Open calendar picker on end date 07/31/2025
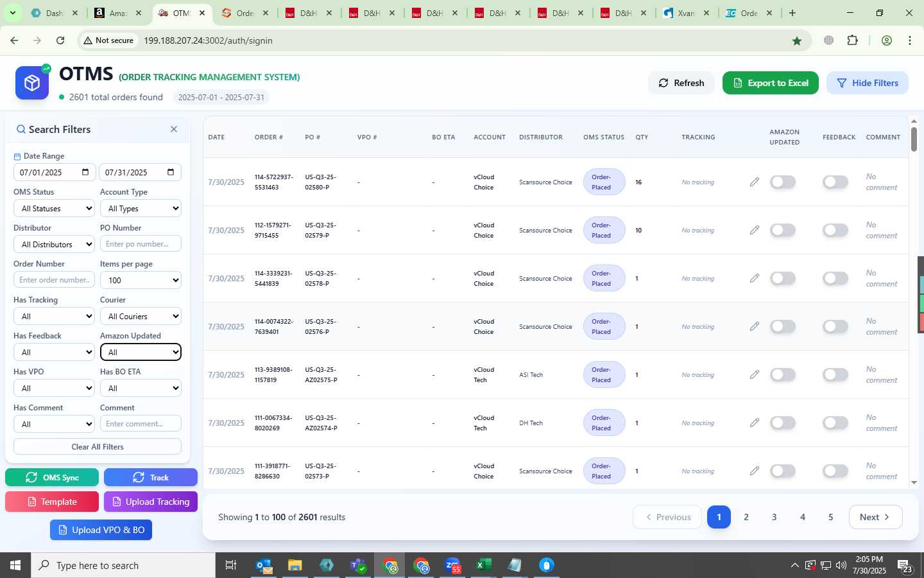Viewport: 924px width, 578px height. (171, 172)
